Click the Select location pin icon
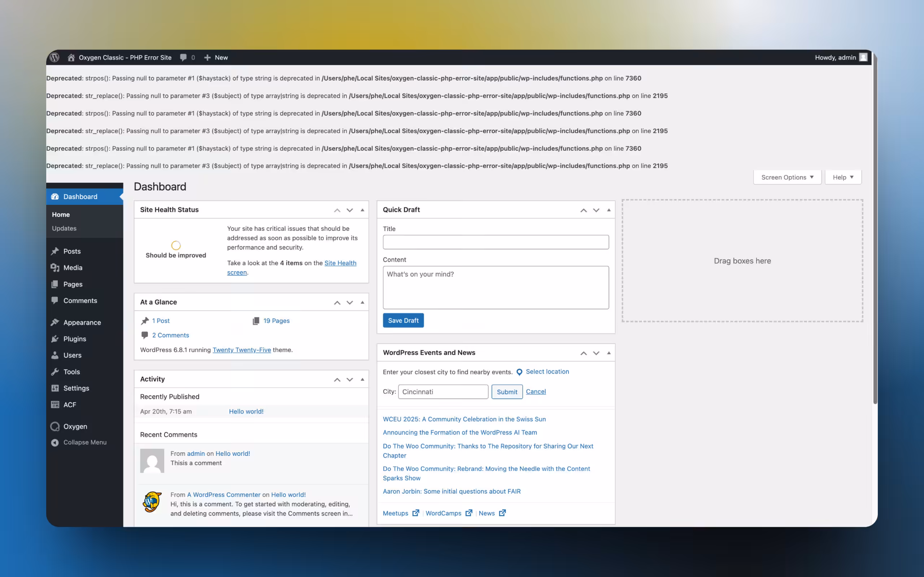This screenshot has height=577, width=924. point(519,372)
